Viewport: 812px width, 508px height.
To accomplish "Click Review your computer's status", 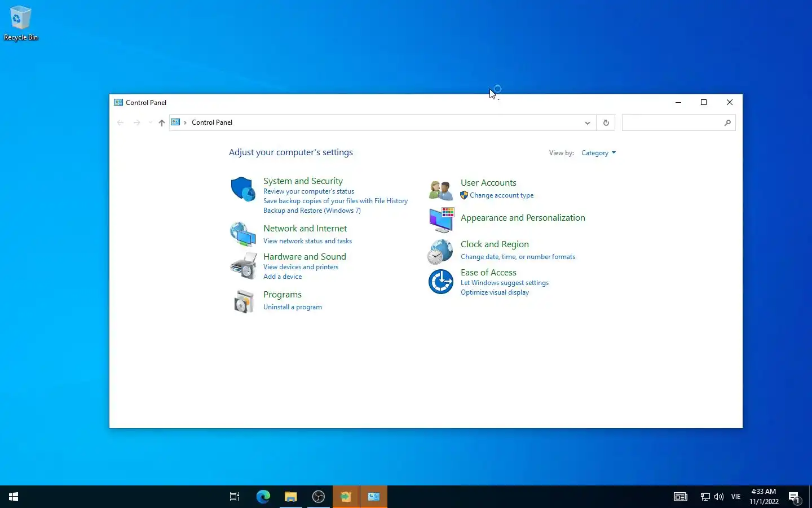I will point(308,191).
